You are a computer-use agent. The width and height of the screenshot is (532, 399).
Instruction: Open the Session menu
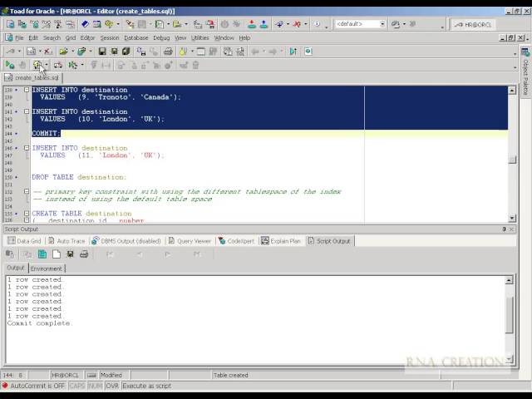click(110, 37)
